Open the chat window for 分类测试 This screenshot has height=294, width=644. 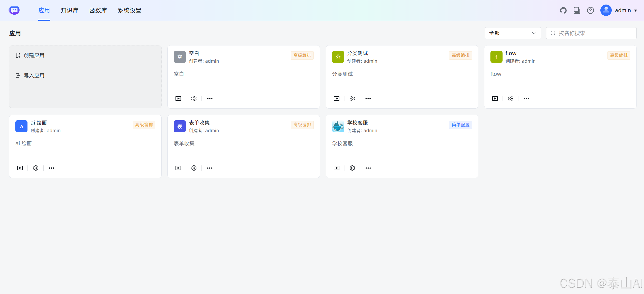(x=336, y=99)
